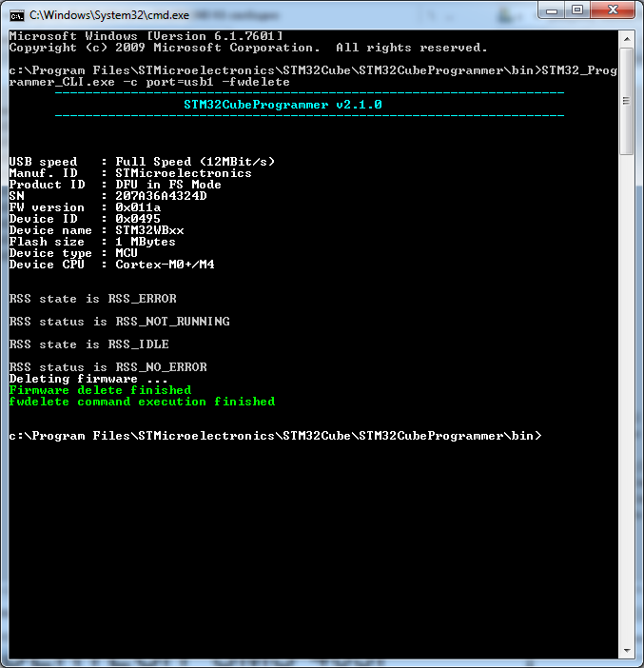
Task: Click the 'RSS state is RSS_ERROR' line
Action: (92, 299)
